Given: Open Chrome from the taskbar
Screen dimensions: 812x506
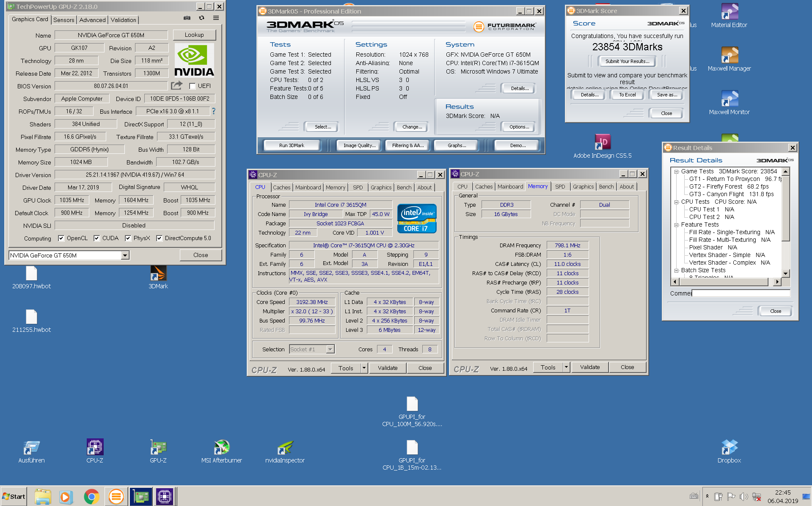Looking at the screenshot, I should pyautogui.click(x=91, y=497).
